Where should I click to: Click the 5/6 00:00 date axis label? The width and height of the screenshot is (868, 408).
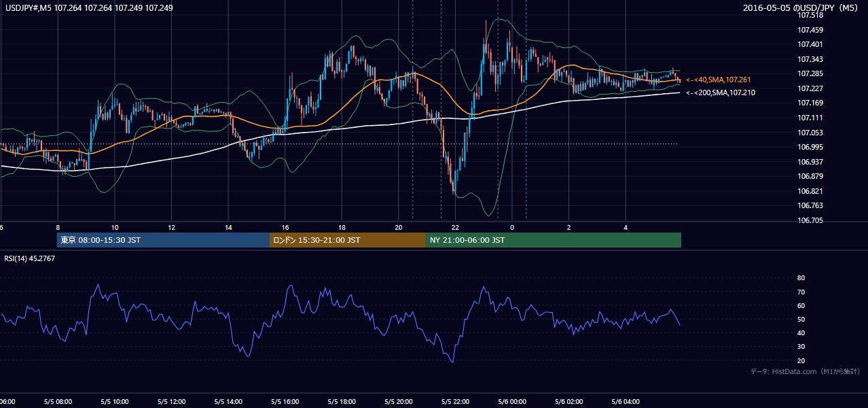tap(512, 401)
